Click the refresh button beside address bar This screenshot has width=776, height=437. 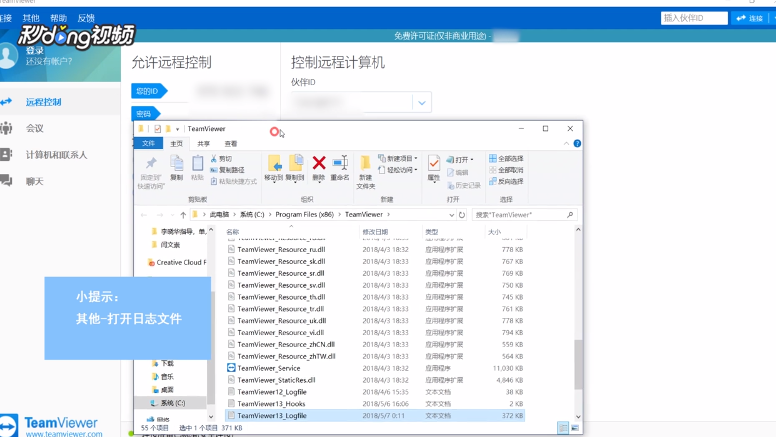click(x=462, y=215)
